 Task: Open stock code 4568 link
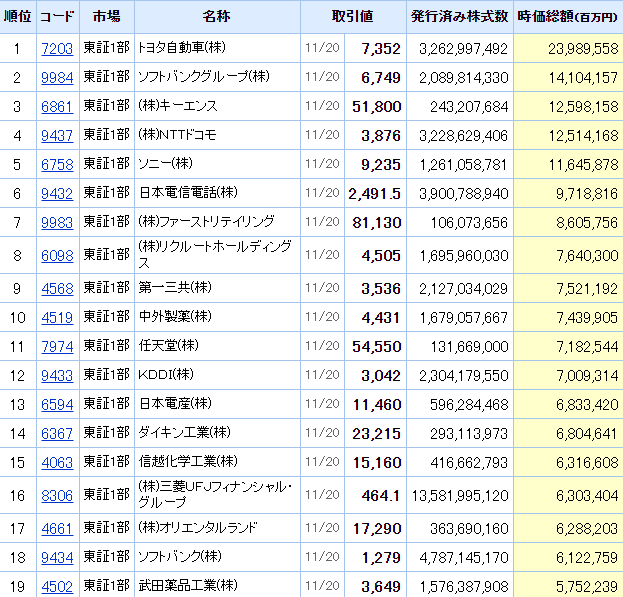pos(57,288)
